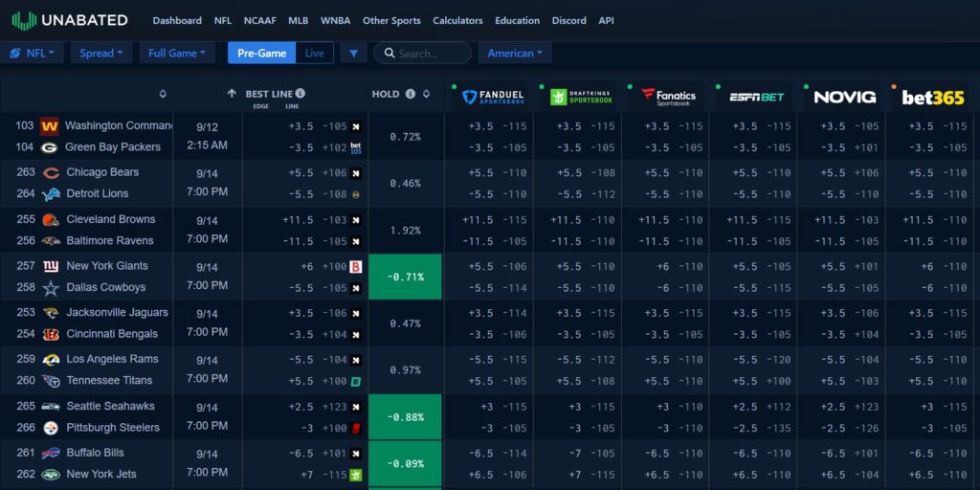Click the Unabated logo
The height and width of the screenshot is (490, 980).
69,21
